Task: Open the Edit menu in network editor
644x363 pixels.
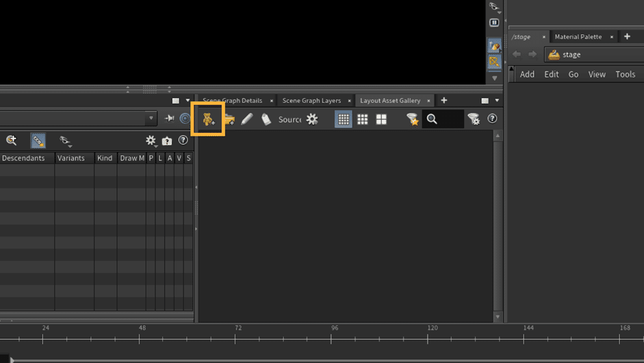Action: coord(551,75)
